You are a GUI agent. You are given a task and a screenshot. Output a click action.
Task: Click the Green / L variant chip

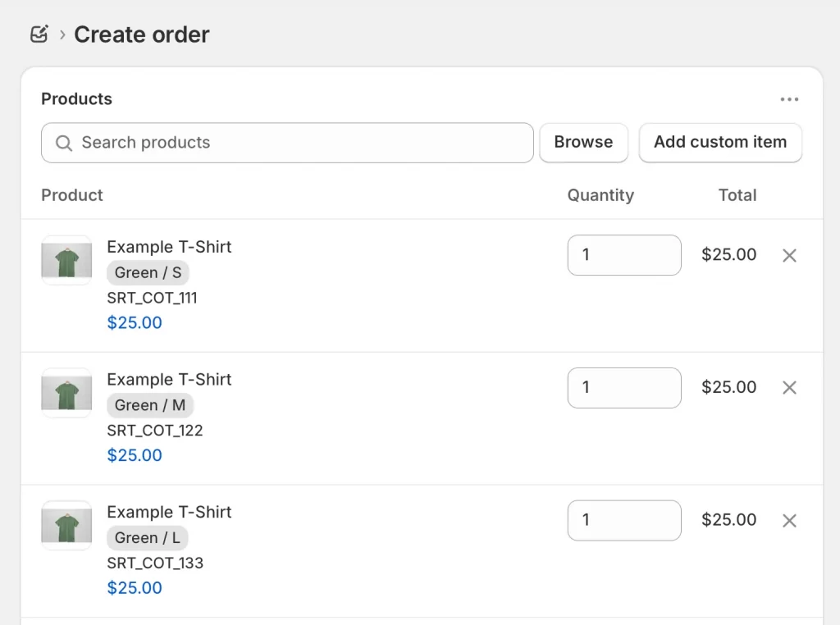tap(148, 538)
